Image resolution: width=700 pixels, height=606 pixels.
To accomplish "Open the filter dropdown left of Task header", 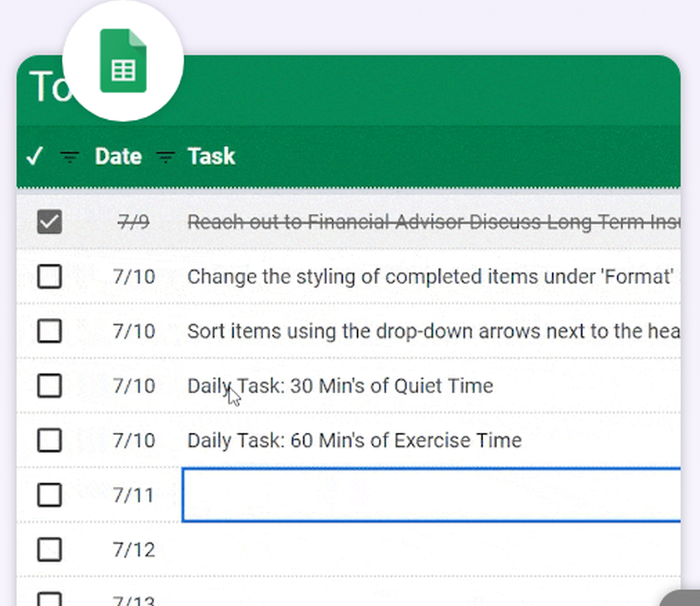I will (x=164, y=156).
